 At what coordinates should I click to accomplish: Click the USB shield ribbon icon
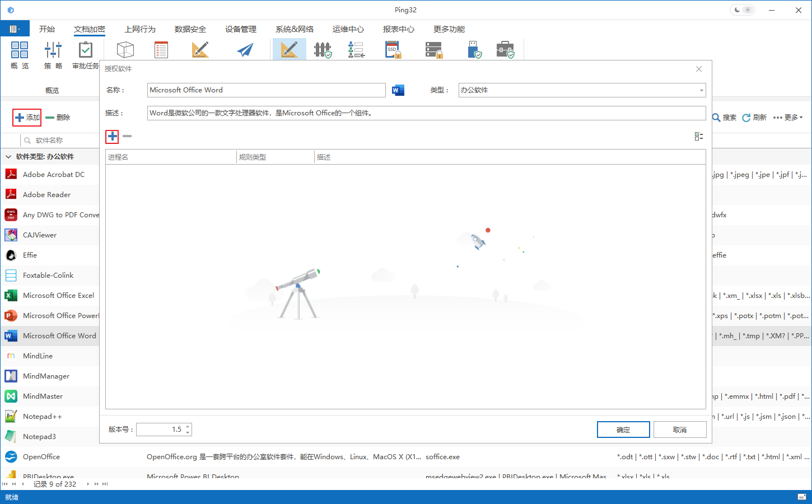coord(474,50)
